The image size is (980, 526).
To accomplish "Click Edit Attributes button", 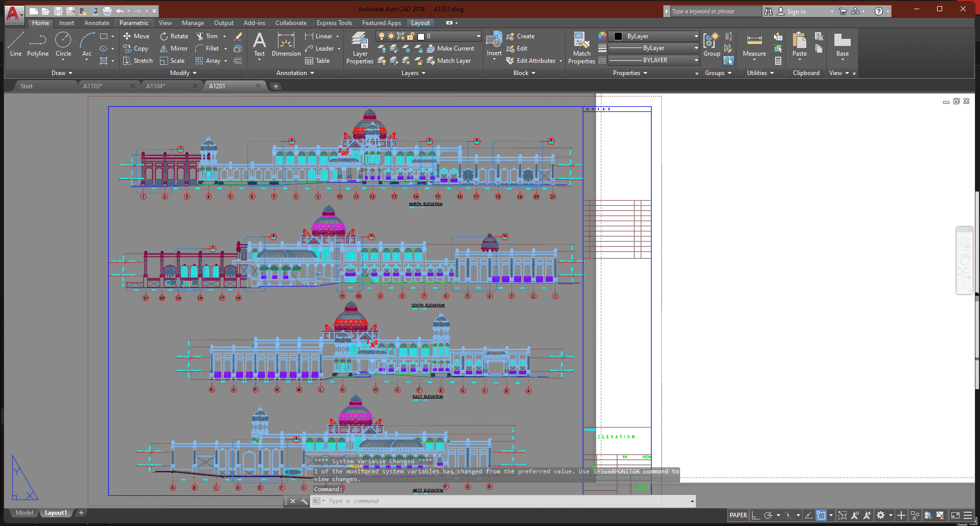I will [535, 61].
